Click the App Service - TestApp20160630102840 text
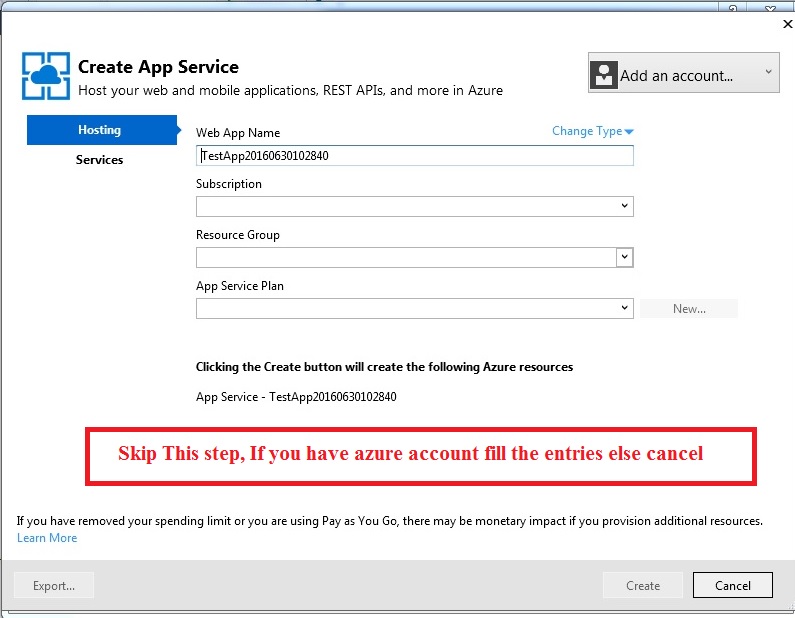 tap(296, 396)
